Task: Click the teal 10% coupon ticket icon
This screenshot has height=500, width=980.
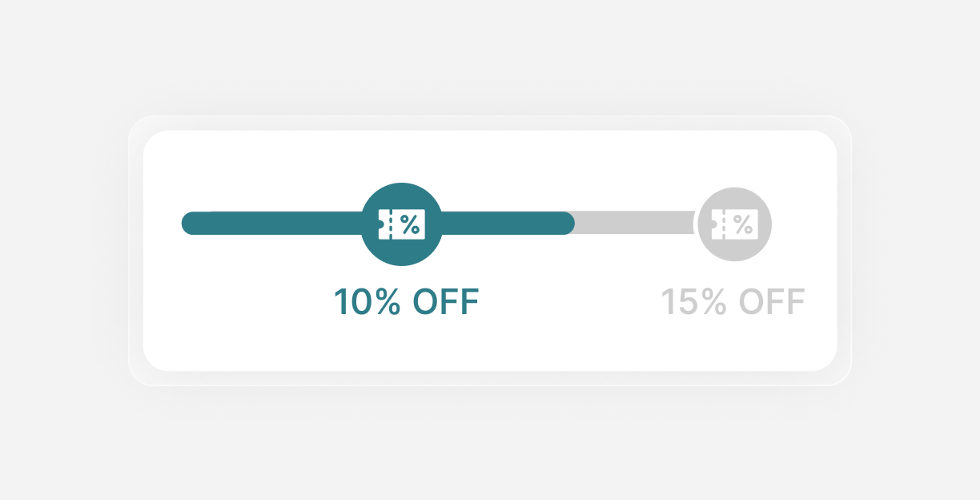Action: click(402, 224)
